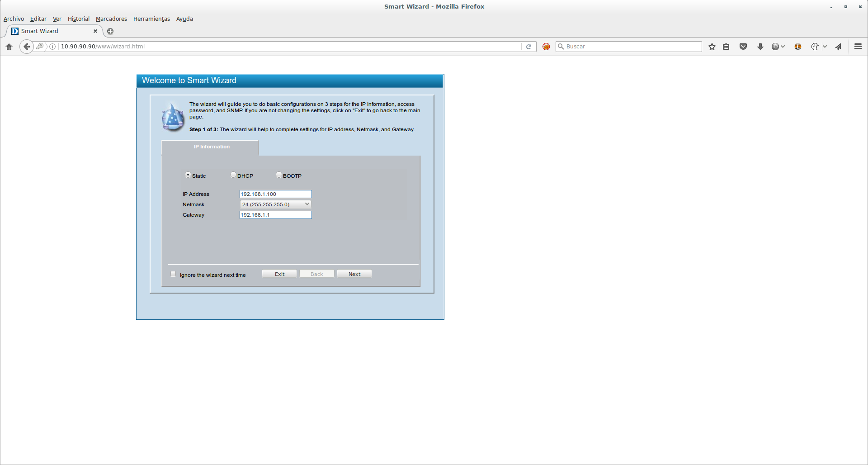Select the BOOTP radio button
This screenshot has width=868, height=465.
pos(279,175)
